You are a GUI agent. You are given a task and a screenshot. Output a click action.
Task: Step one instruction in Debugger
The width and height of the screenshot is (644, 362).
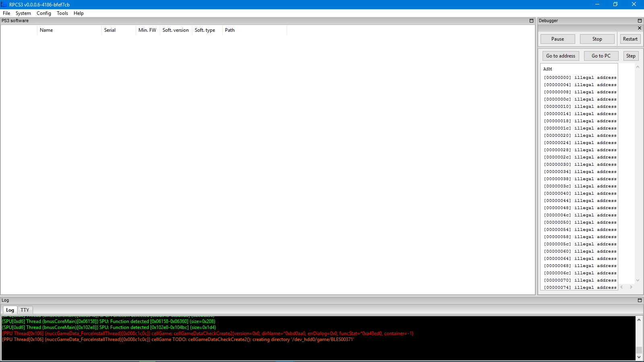(x=630, y=56)
